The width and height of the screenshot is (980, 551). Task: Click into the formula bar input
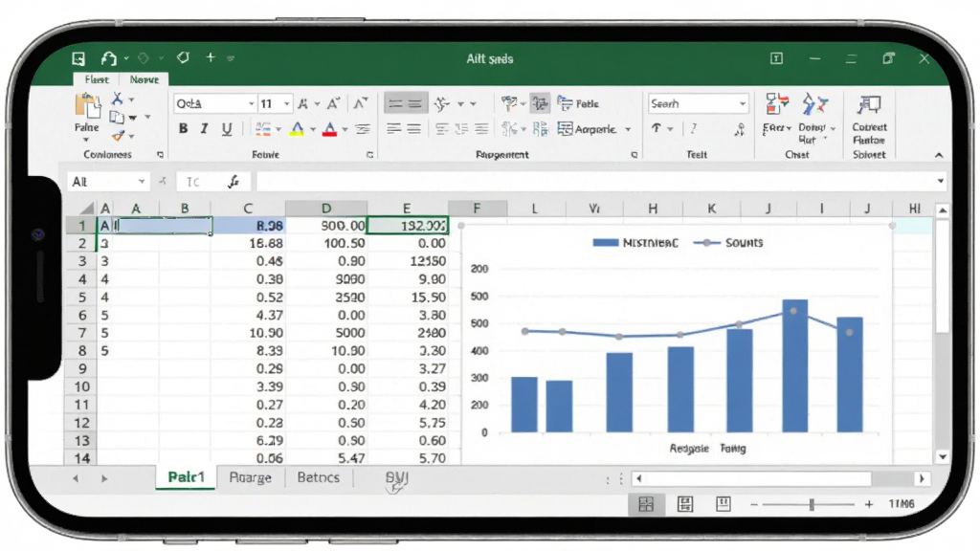[x=593, y=182]
